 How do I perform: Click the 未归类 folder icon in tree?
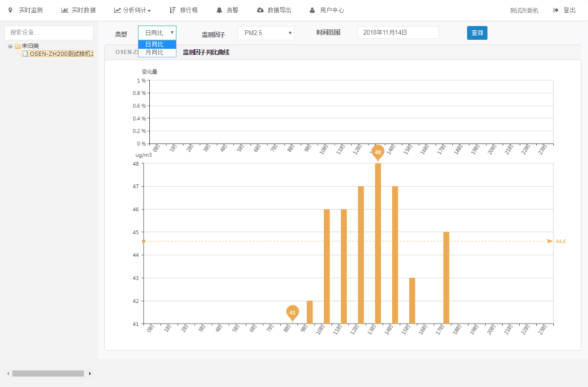[x=18, y=46]
